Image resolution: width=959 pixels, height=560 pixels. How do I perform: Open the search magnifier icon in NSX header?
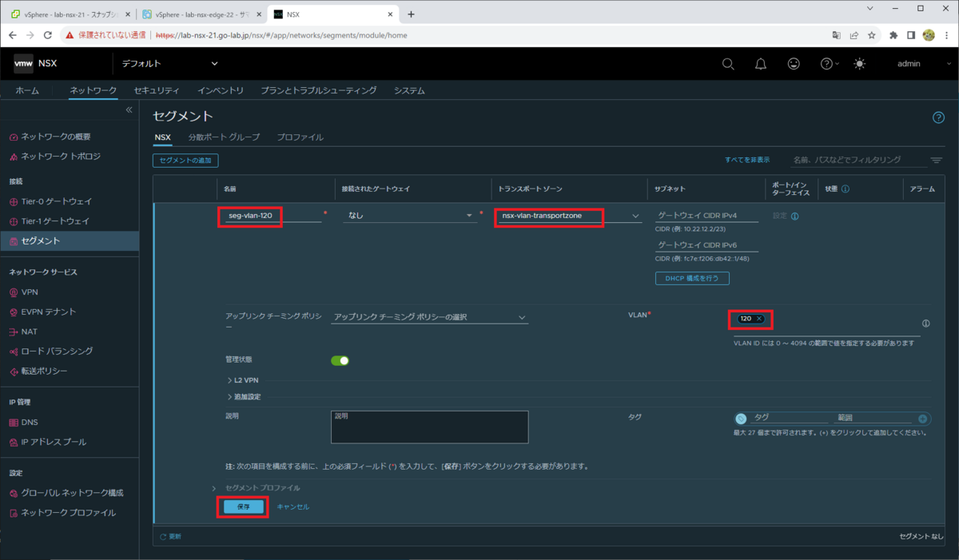point(728,64)
